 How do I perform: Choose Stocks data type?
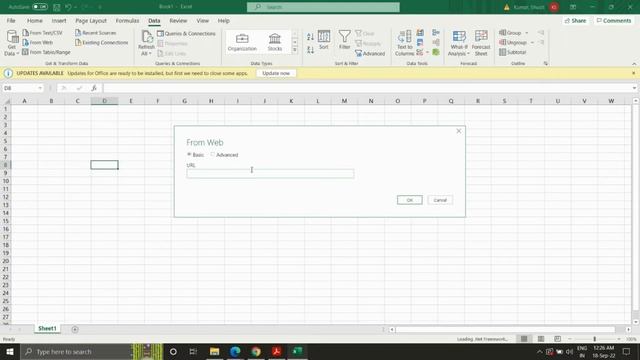pos(275,42)
